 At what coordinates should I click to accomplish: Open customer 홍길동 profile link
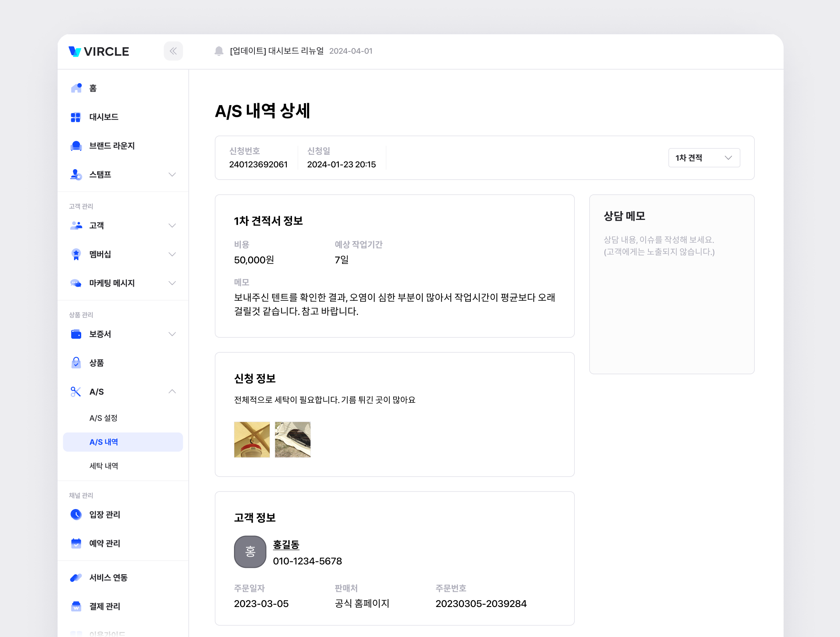(286, 545)
